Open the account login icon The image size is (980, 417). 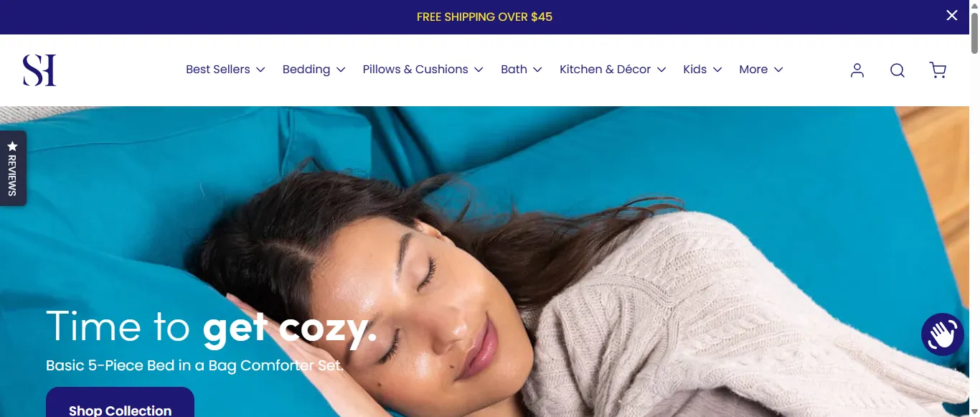tap(857, 70)
